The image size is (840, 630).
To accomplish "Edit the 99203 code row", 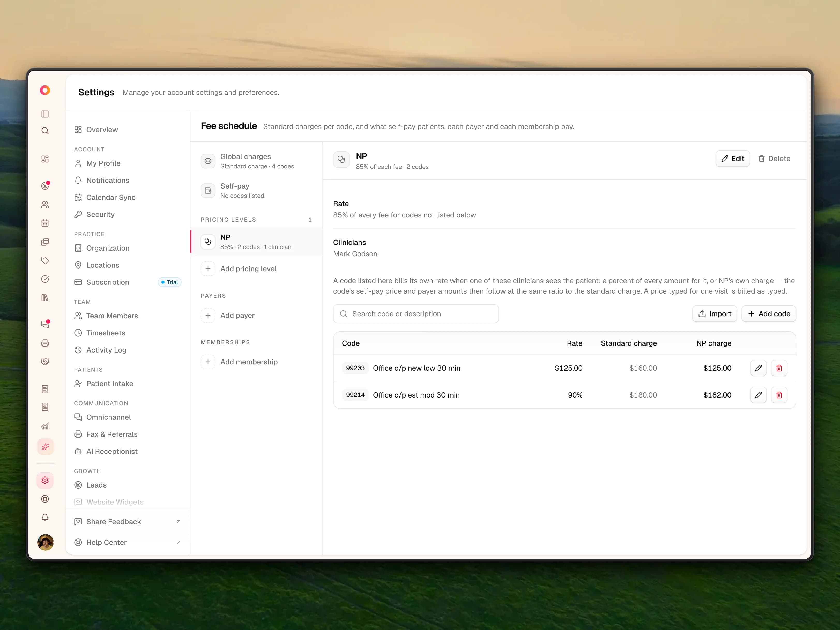I will (x=758, y=368).
